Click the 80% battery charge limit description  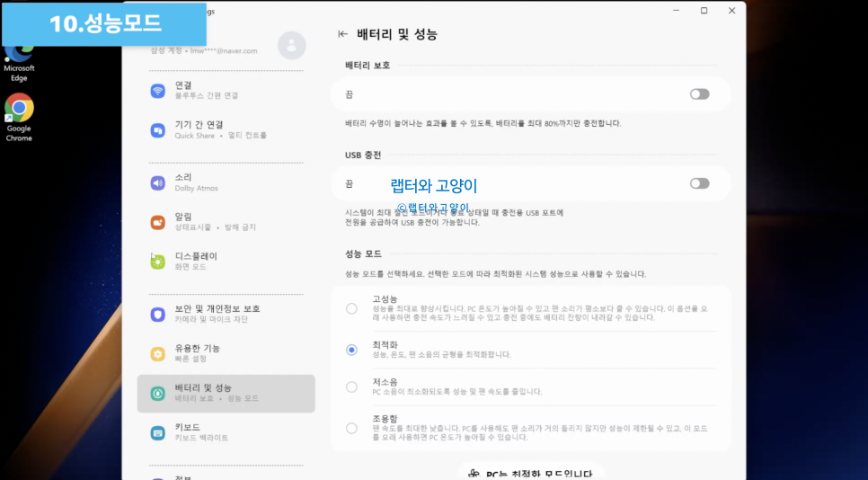coord(483,123)
